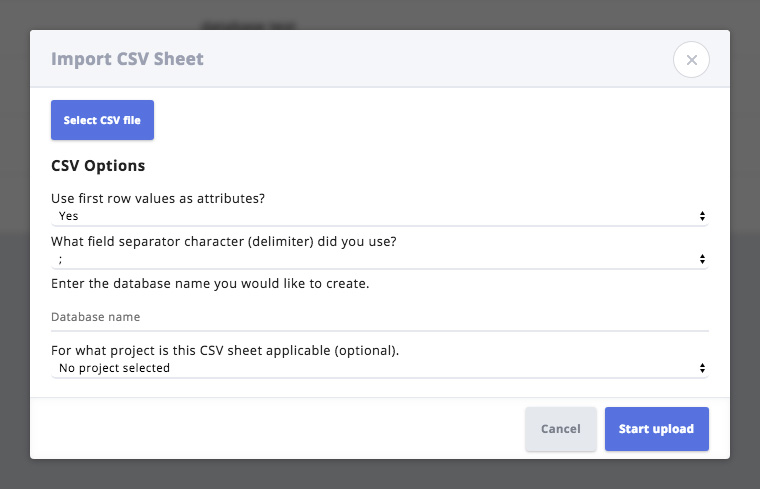Click the For what project label
The height and width of the screenshot is (489, 760).
click(x=225, y=350)
